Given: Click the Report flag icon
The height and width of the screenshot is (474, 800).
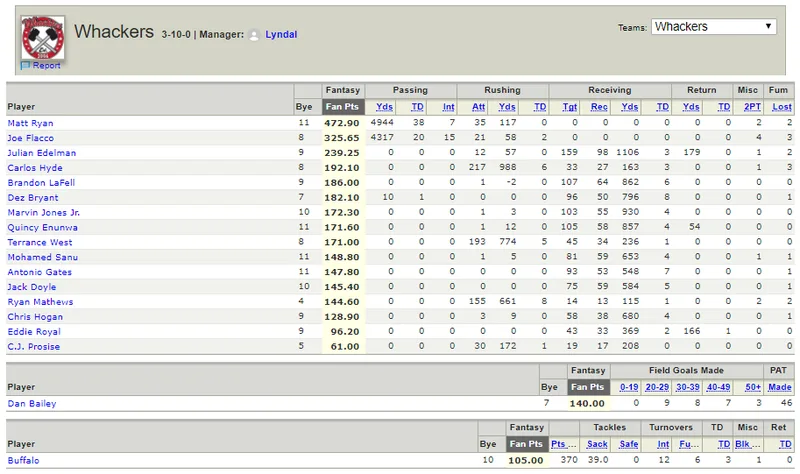Looking at the screenshot, I should [26, 65].
